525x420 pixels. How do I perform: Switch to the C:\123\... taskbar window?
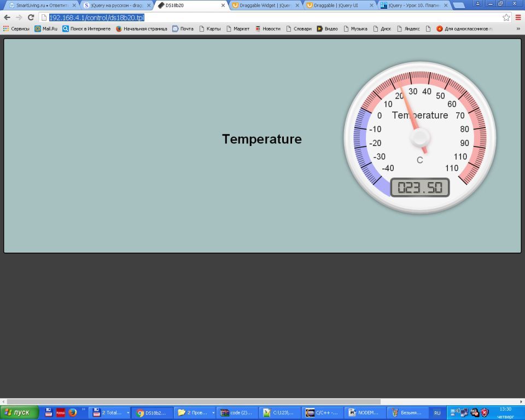point(280,413)
